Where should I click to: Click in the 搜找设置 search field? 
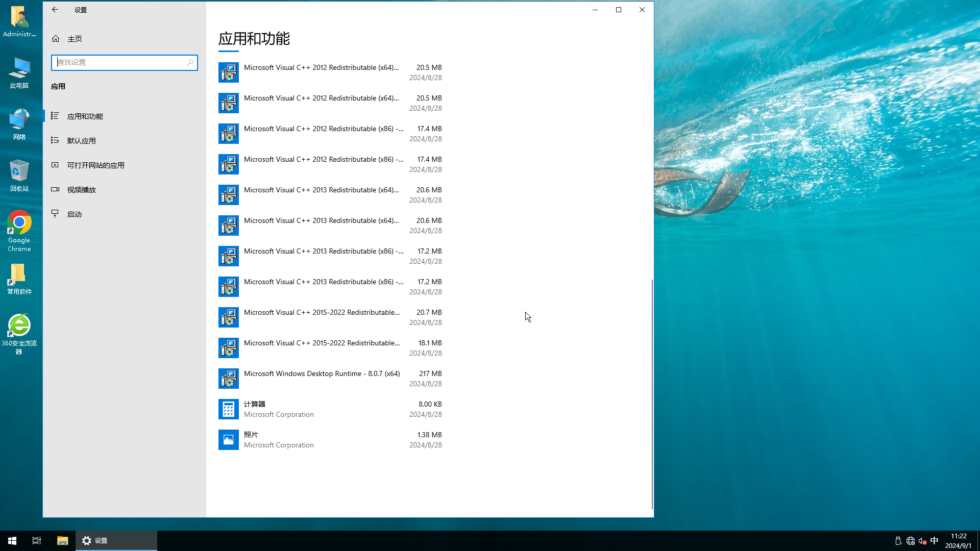tap(124, 62)
